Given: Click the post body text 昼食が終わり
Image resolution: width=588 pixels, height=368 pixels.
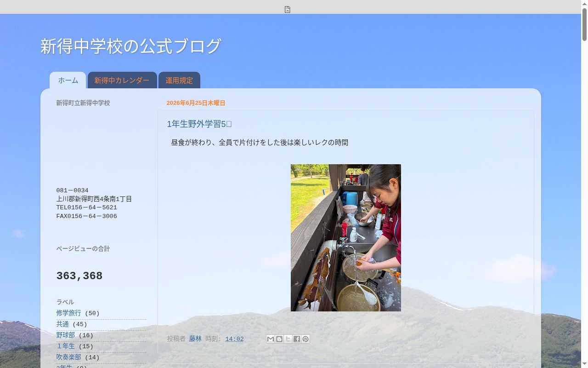Looking at the screenshot, I should [x=191, y=143].
